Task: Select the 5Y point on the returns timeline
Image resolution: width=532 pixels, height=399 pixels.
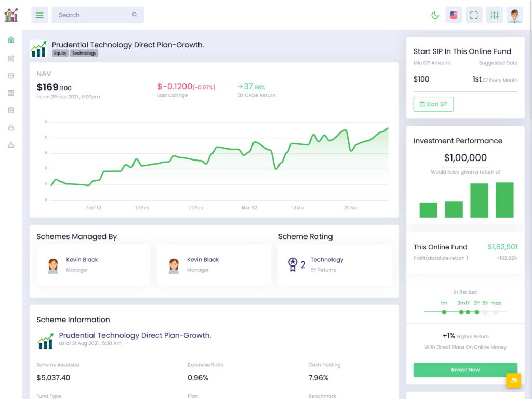Action: tap(485, 312)
